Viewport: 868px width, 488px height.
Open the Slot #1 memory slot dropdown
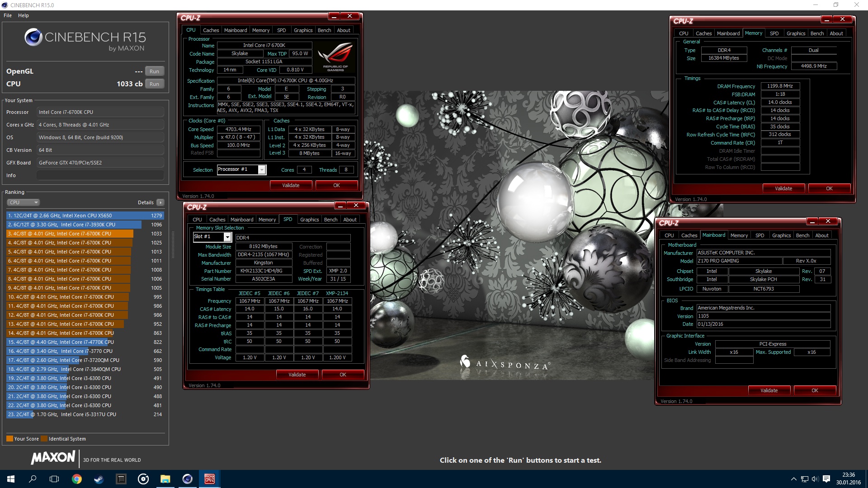[227, 237]
